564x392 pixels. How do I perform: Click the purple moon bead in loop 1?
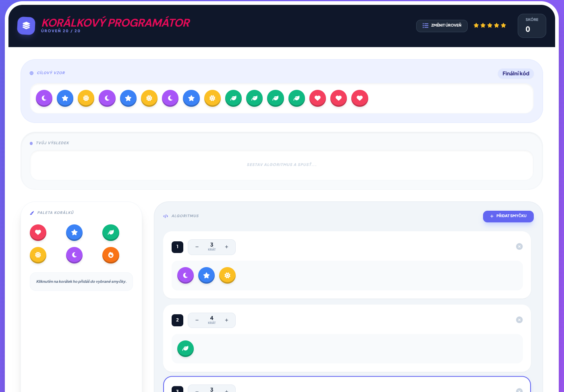(186, 275)
